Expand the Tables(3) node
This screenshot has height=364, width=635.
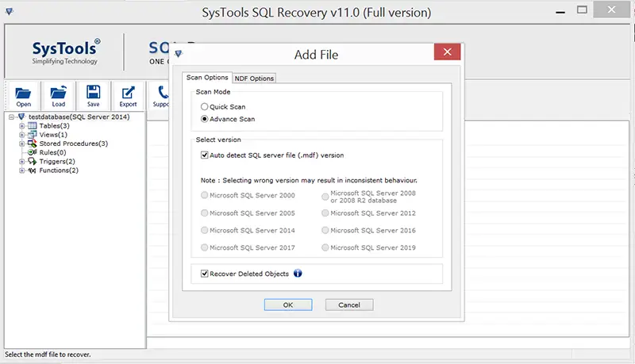22,126
